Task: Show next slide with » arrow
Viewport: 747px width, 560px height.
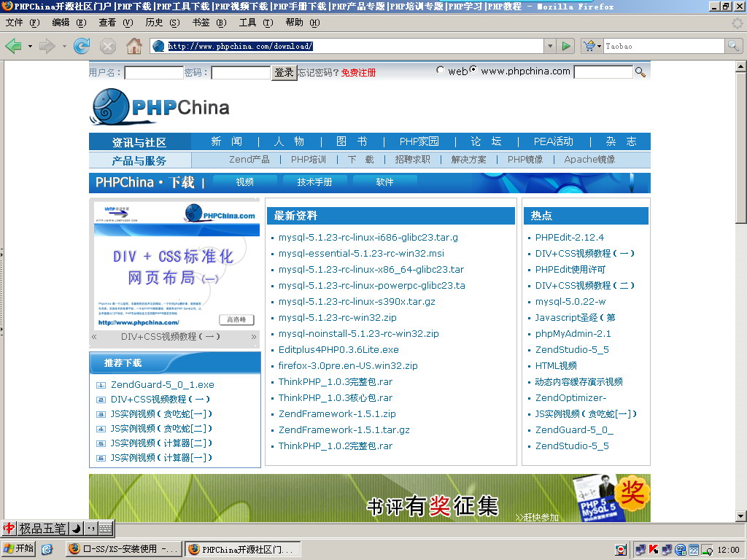Action: click(253, 337)
